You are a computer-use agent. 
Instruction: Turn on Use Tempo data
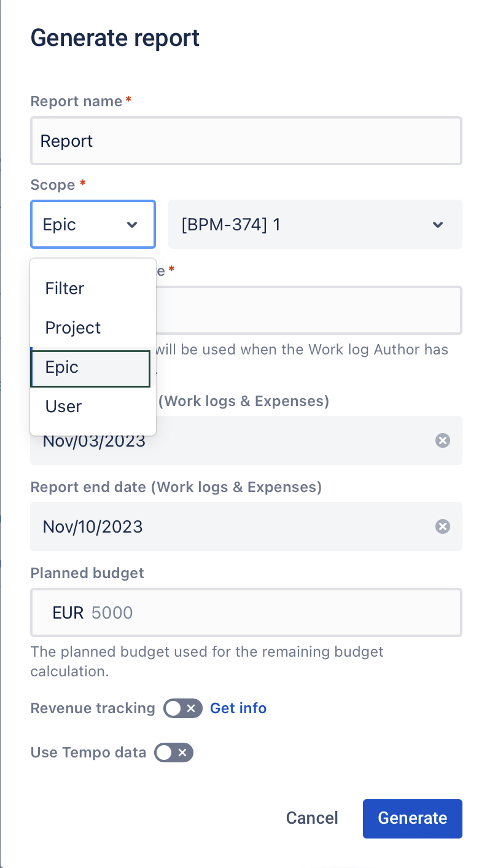click(174, 753)
